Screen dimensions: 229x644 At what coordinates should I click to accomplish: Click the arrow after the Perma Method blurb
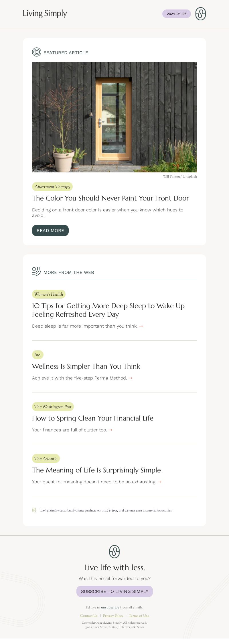click(x=131, y=378)
